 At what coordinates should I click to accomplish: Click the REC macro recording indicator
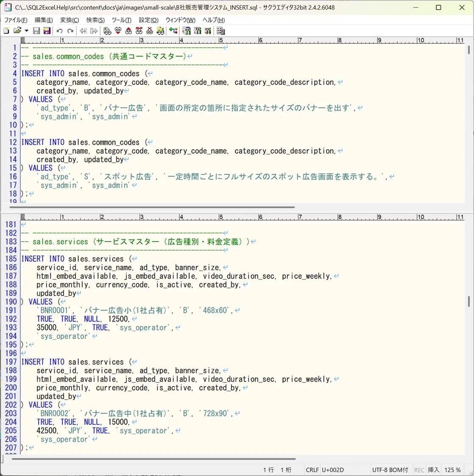[419, 470]
